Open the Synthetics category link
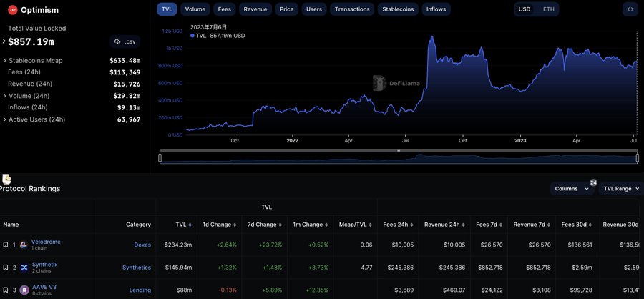Viewport: 644px width, 299px height. pyautogui.click(x=137, y=268)
